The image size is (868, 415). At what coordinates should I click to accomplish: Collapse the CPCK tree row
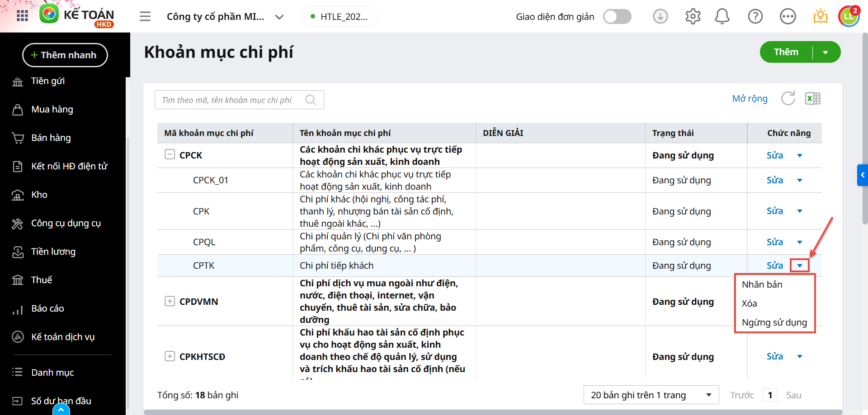tap(170, 154)
